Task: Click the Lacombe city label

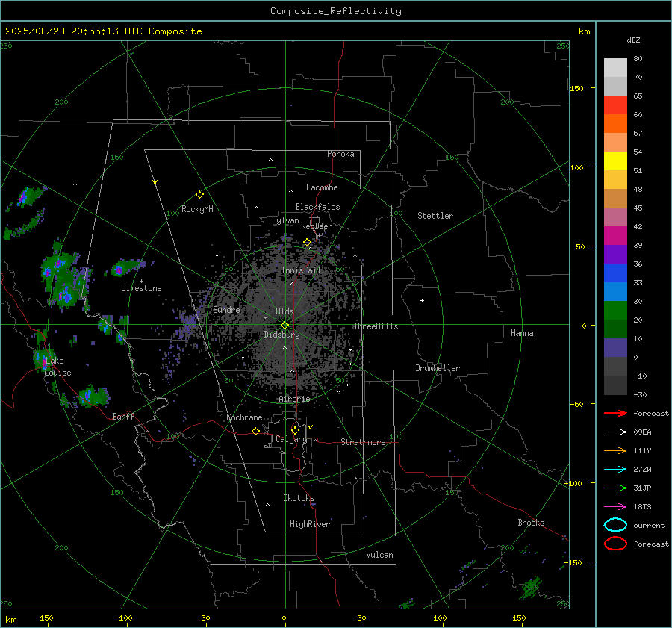Action: pos(322,187)
